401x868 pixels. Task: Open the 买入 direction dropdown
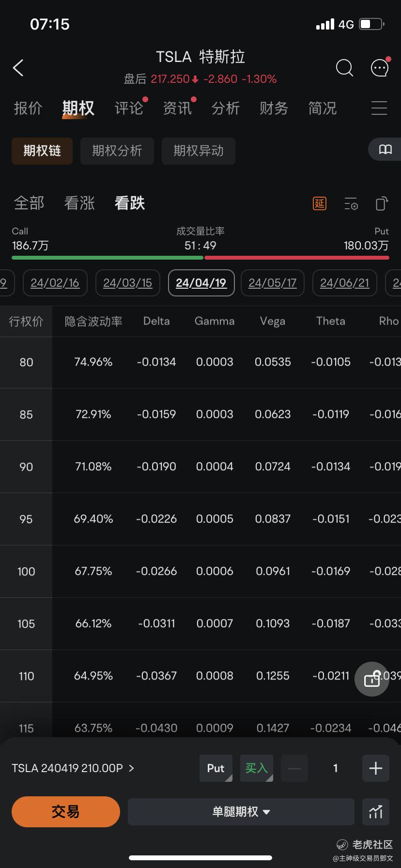point(257,768)
